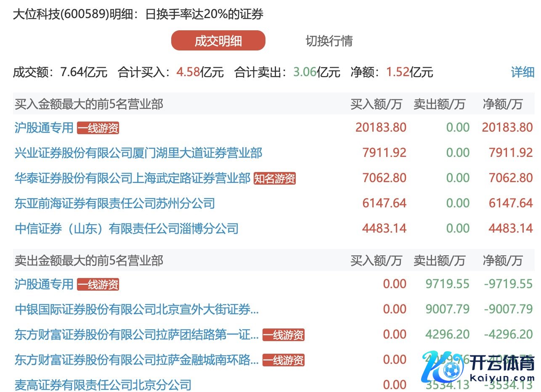Screen dimensions: 541x392
Task: Click 一线游资 badge beside 拉萨团结路 entry
Action: point(283,335)
